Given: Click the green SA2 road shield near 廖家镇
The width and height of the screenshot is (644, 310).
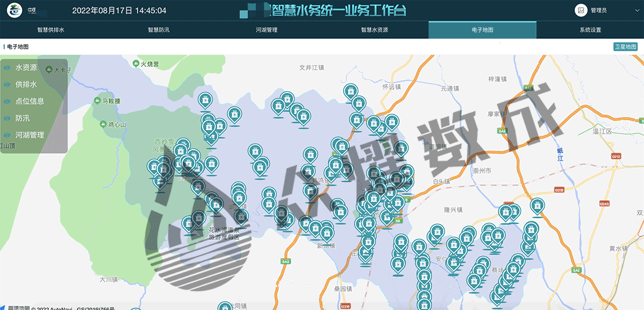Looking at the screenshot, I should pos(502,131).
